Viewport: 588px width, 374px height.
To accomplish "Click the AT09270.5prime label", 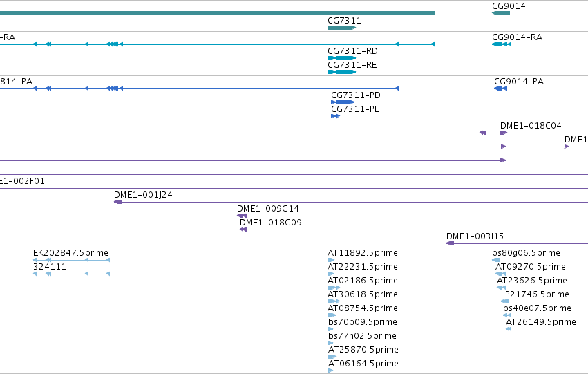I will [x=531, y=266].
